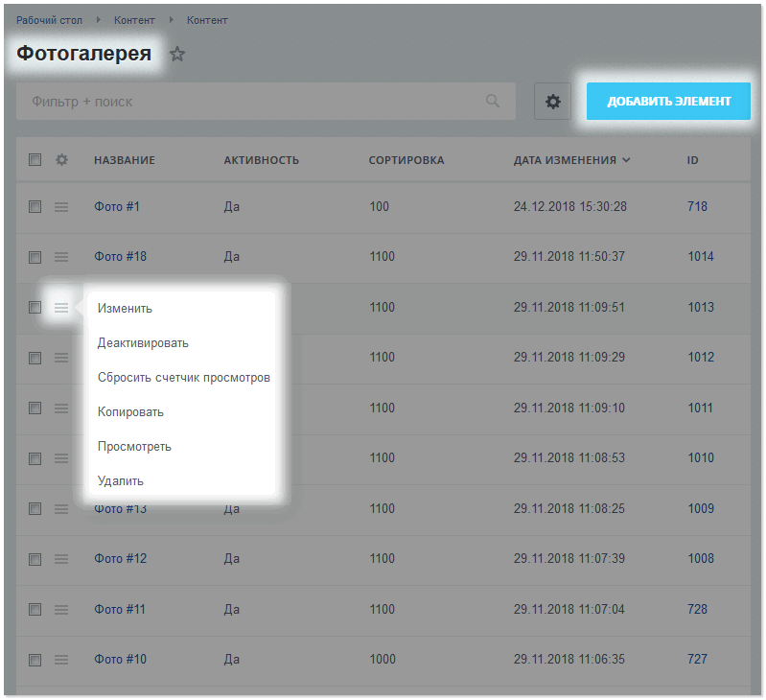Viewport: 766px width, 700px height.
Task: Click the Добавить элемент button
Action: coord(668,101)
